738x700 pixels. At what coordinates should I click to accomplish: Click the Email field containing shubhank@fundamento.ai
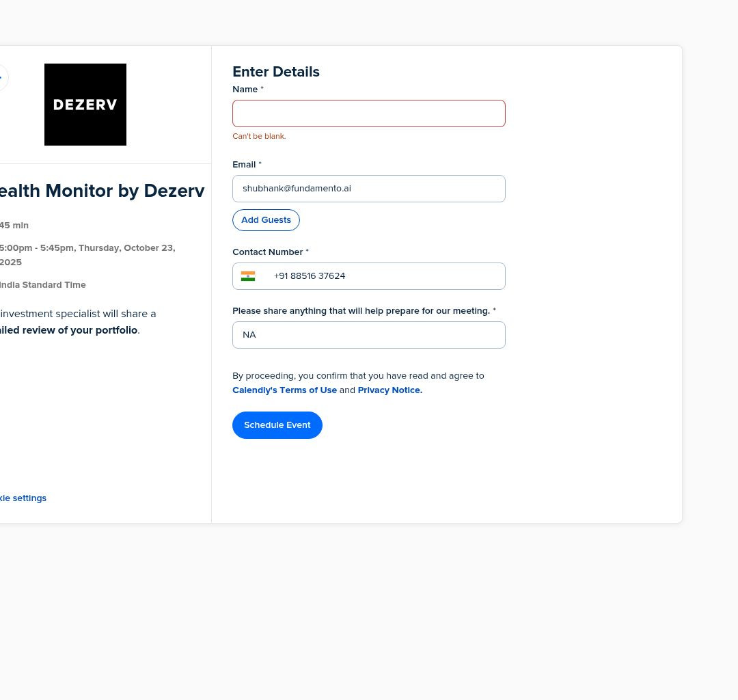(x=368, y=189)
